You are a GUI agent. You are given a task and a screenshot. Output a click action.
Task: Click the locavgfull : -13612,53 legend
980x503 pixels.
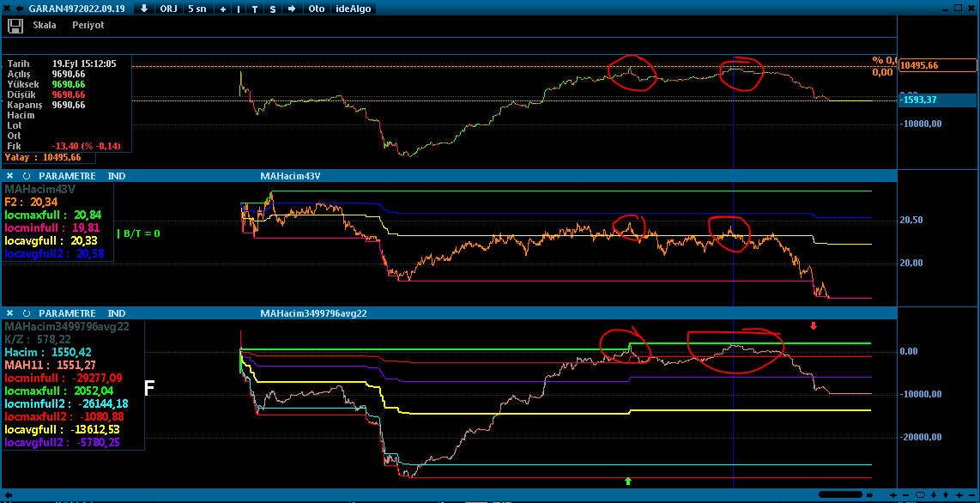pyautogui.click(x=61, y=429)
